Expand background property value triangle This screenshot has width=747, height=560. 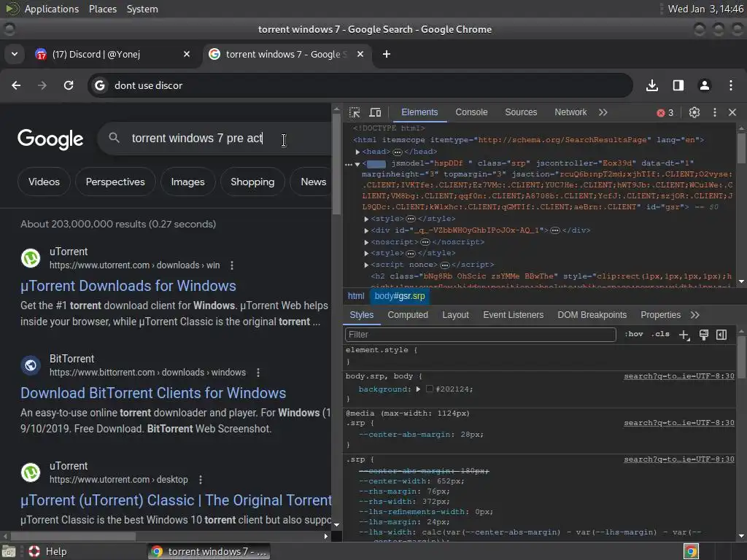pos(418,389)
